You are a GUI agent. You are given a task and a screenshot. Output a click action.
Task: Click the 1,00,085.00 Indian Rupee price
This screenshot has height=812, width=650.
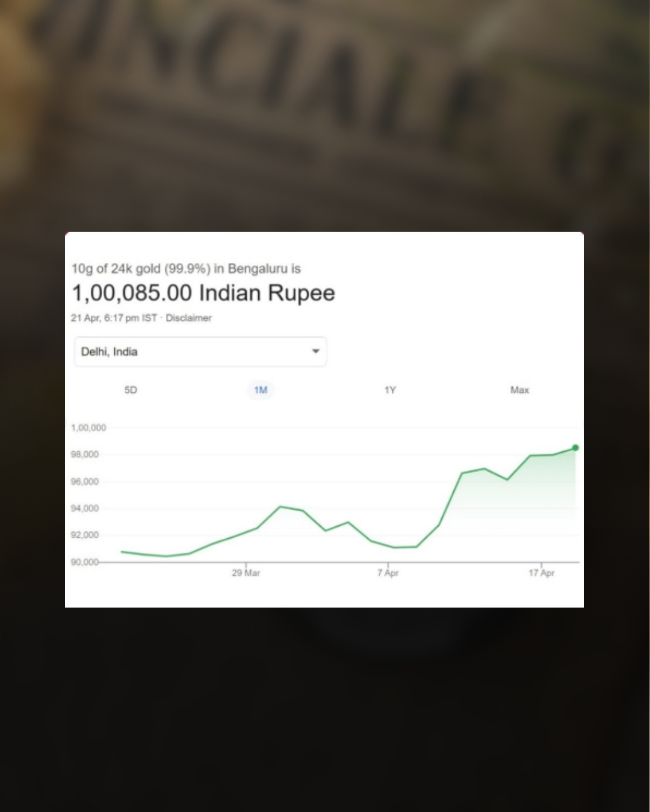203,294
